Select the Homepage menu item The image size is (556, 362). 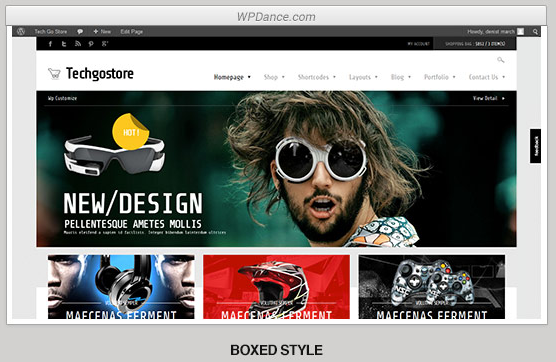(232, 77)
